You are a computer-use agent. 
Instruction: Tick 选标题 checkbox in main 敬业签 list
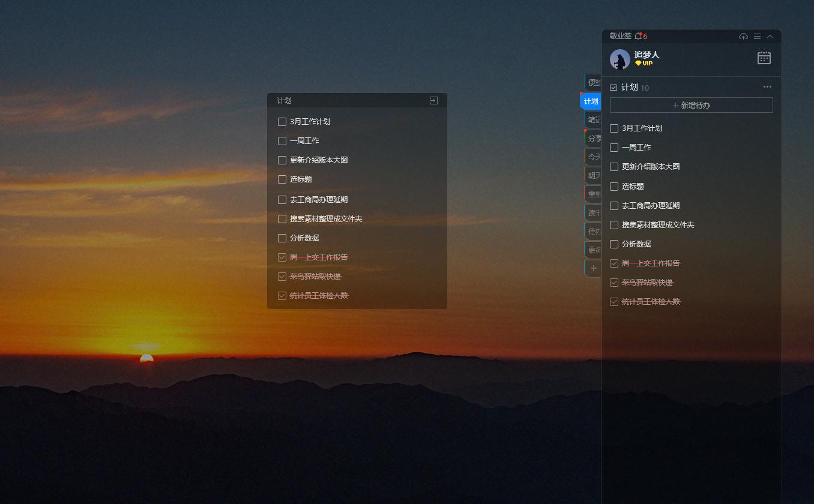click(x=614, y=187)
